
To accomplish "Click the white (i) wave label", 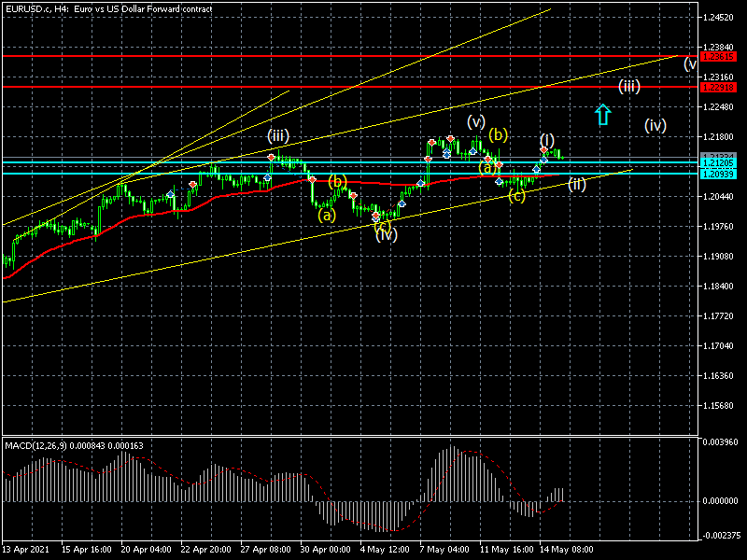I will pyautogui.click(x=547, y=139).
